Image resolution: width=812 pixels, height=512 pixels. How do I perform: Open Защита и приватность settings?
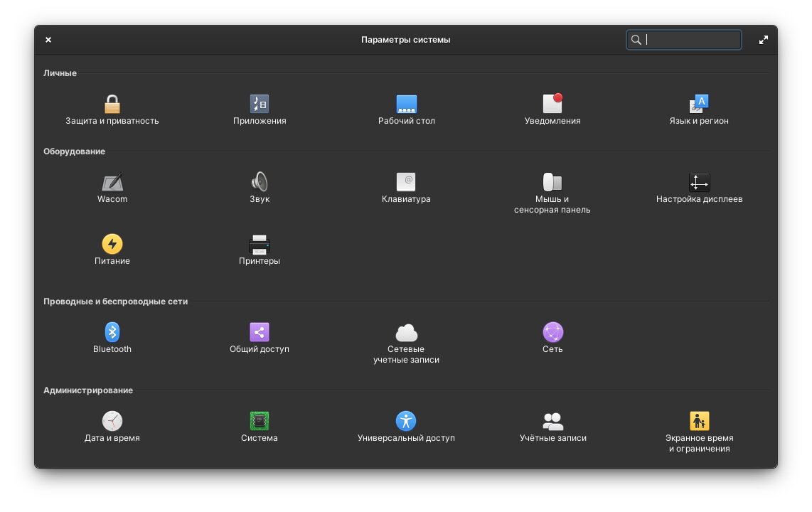112,105
